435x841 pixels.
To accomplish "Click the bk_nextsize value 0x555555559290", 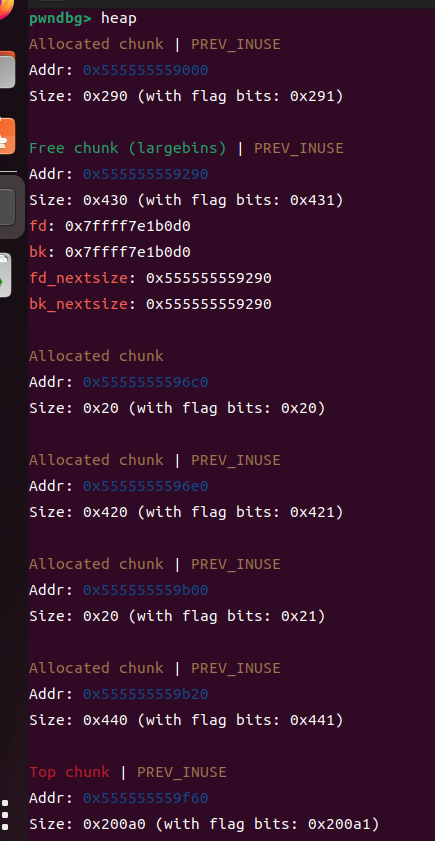I will [x=209, y=305].
